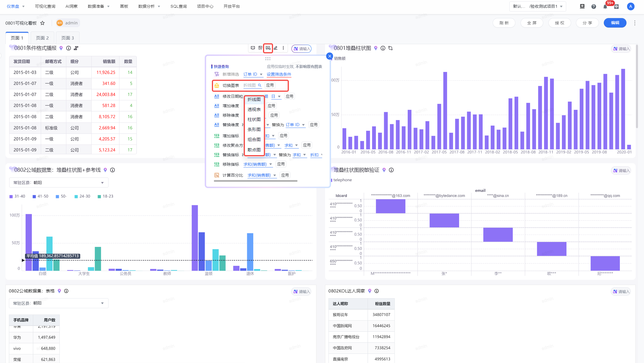Open quick query icon in card toolbar
This screenshot has width=644, height=363.
click(268, 48)
